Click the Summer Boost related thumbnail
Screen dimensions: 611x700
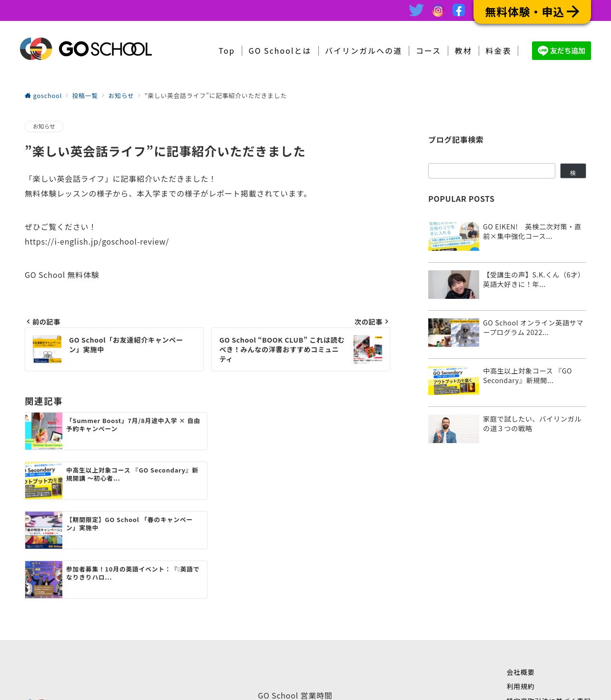pyautogui.click(x=44, y=431)
